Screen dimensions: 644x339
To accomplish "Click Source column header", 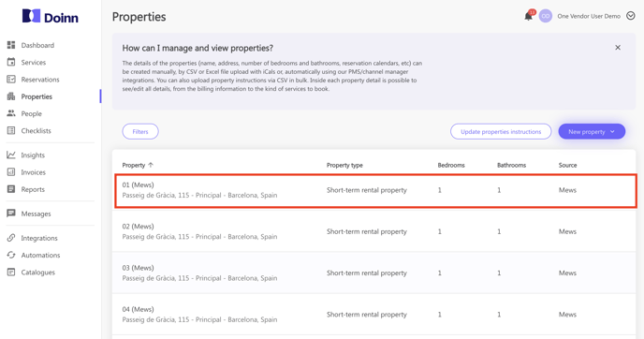I will 567,165.
